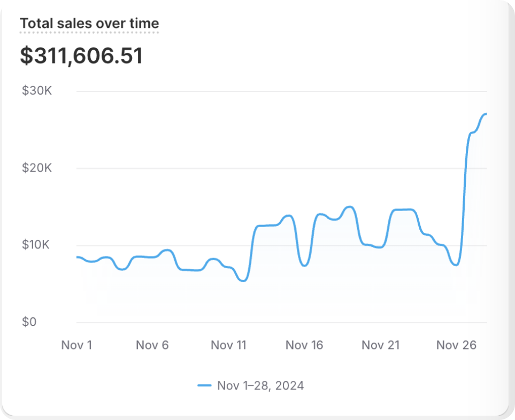Viewport: 515px width, 420px height.
Task: Click the Nov 26 axis label
Action: point(456,345)
